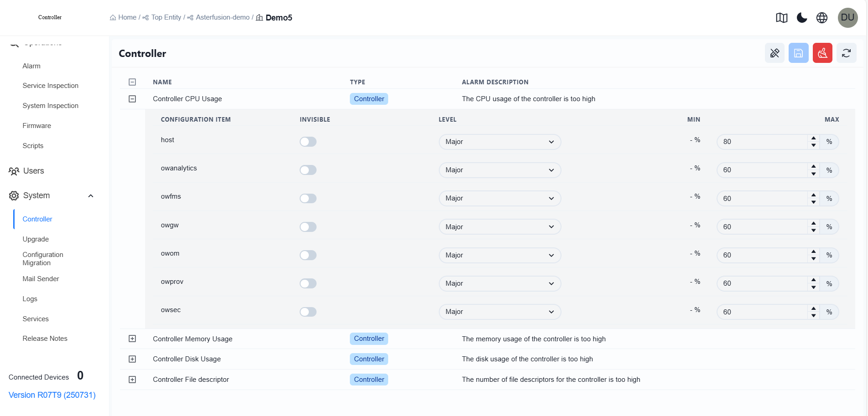The height and width of the screenshot is (416, 868).
Task: Select Controller in the System submenu
Action: 37,219
